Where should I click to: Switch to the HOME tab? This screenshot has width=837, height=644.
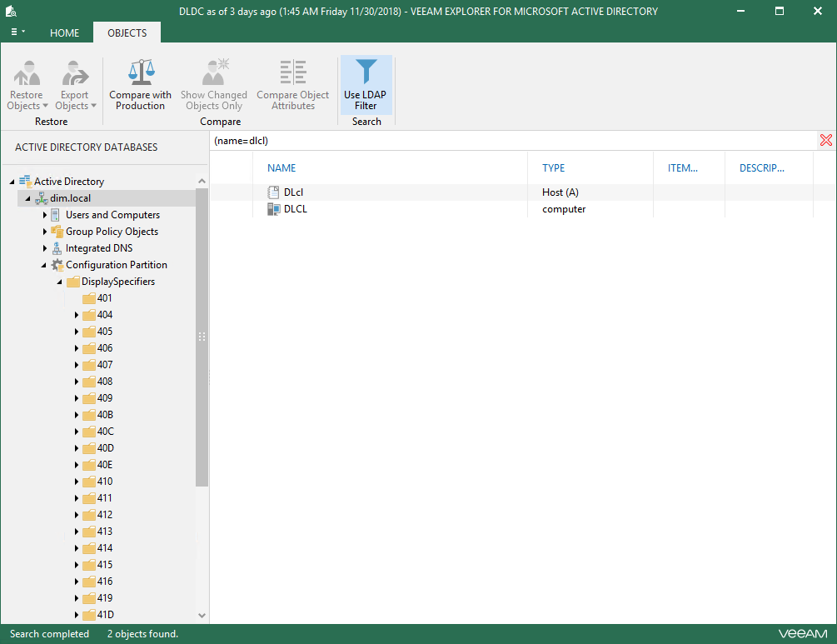pyautogui.click(x=65, y=33)
